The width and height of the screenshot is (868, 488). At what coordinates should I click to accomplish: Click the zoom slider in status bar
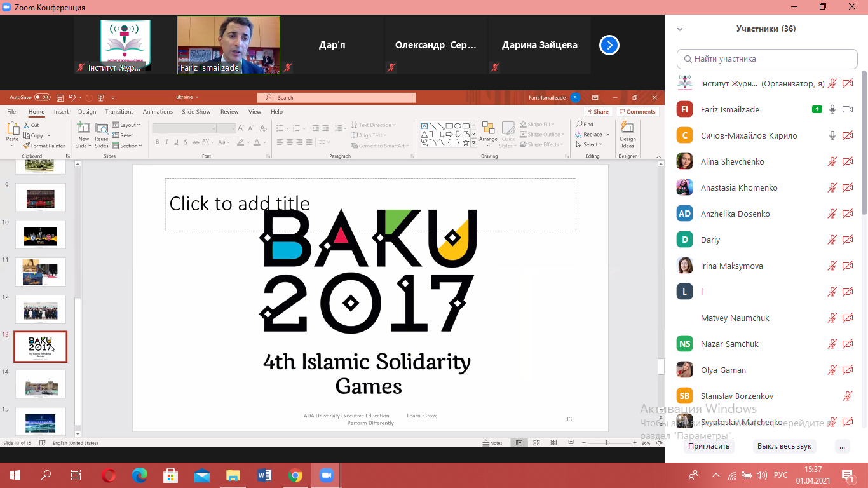coord(606,443)
